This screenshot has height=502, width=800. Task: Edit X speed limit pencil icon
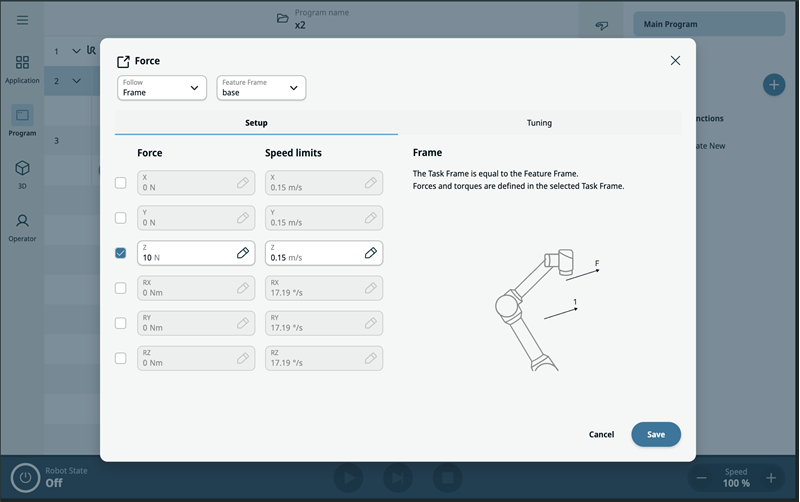tap(371, 183)
